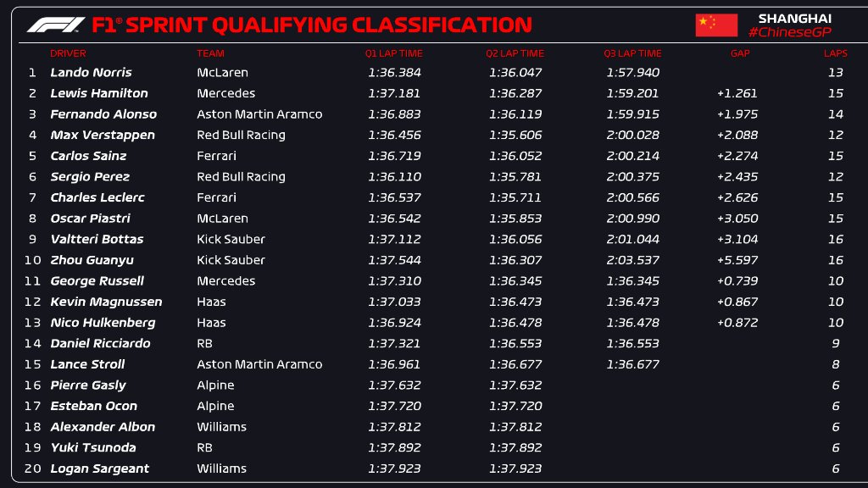Select the LAPS column header
Viewport: 868px width, 488px height.
pyautogui.click(x=835, y=53)
